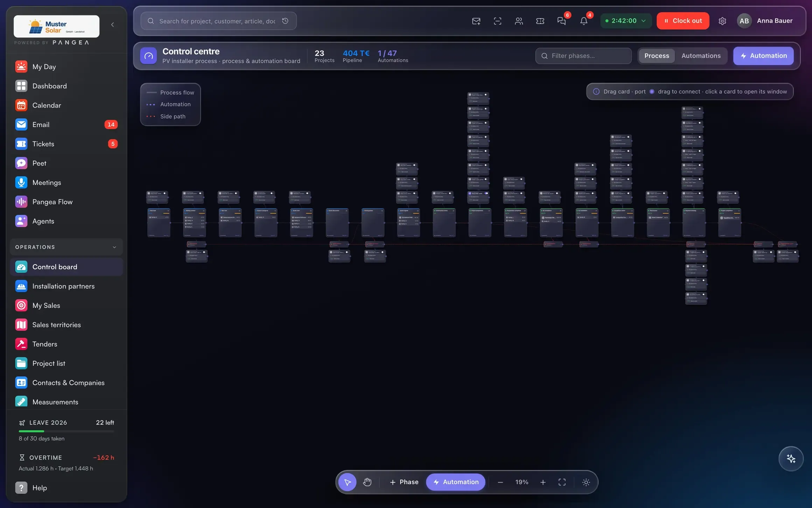Open chat messages with 6 badge

click(562, 21)
